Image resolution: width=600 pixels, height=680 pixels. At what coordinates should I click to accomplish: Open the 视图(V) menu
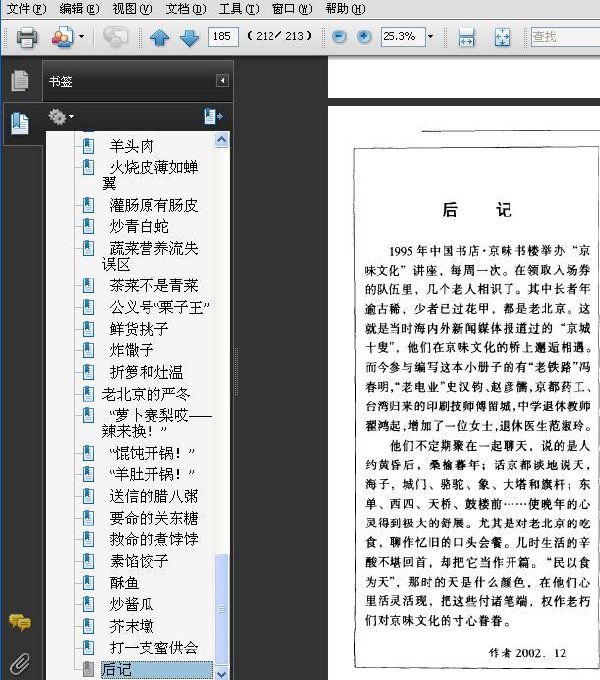(x=132, y=8)
